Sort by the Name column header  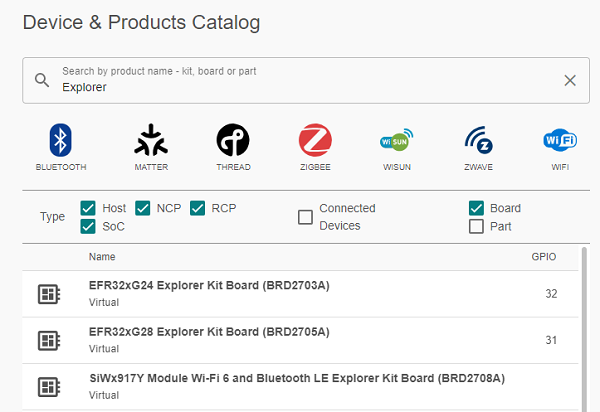[x=102, y=257]
